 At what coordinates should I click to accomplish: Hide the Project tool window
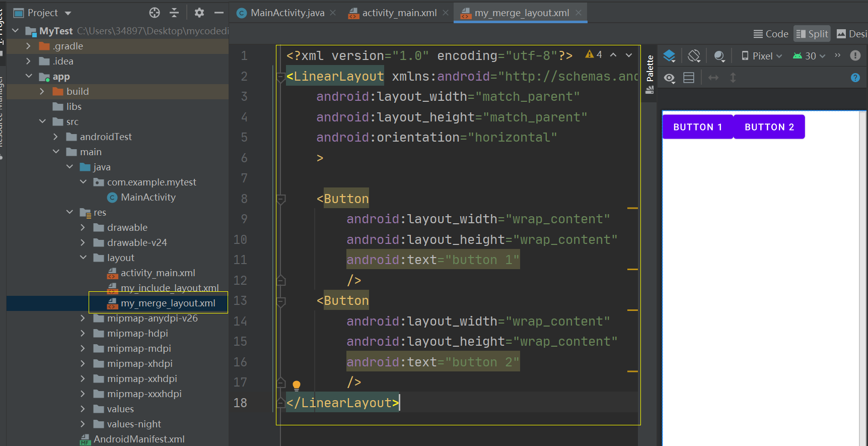[x=219, y=13]
